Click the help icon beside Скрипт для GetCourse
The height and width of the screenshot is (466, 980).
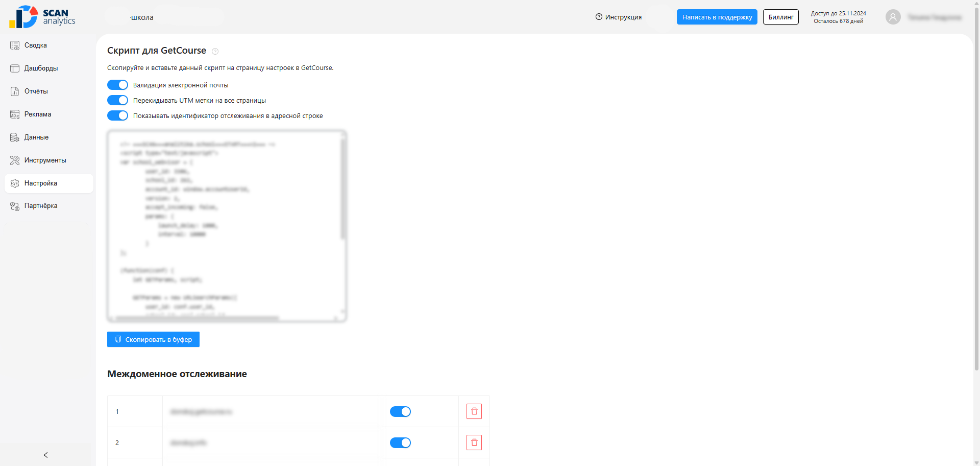point(215,51)
